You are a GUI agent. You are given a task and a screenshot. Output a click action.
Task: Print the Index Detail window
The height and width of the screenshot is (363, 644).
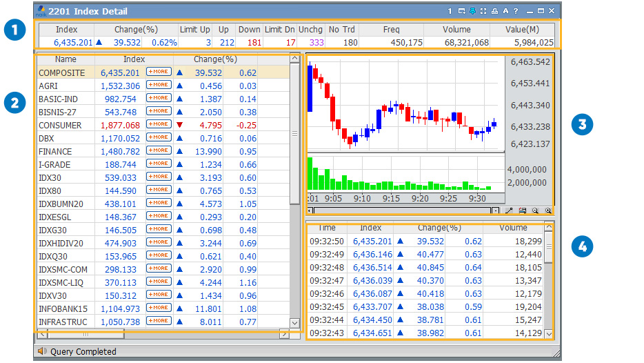494,11
